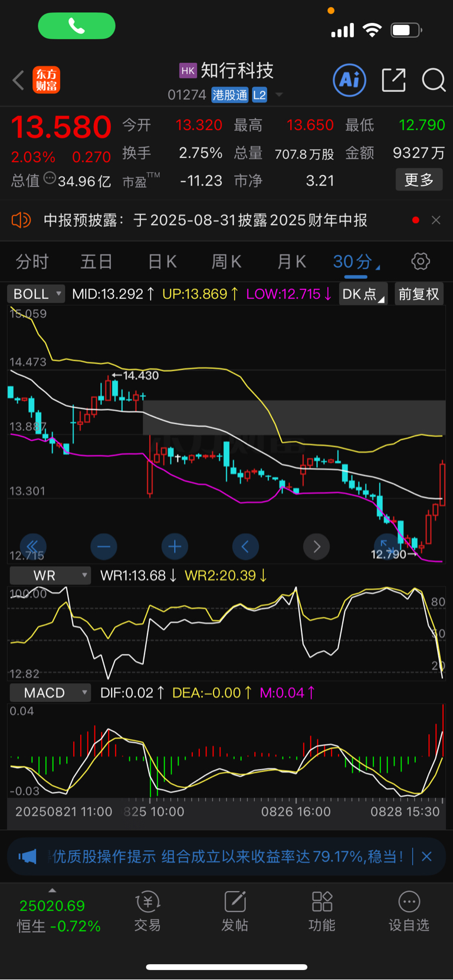
Task: Tap the 总值 info face icon
Action: 50,178
